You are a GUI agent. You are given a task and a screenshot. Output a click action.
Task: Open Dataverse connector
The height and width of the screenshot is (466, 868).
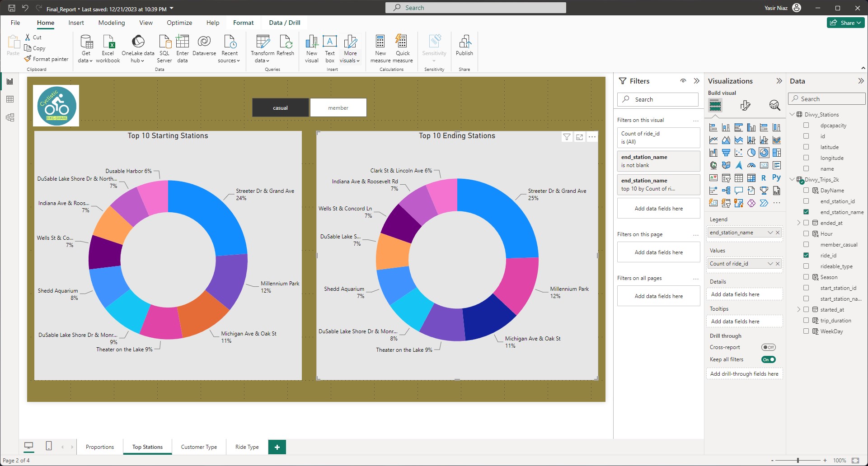[x=204, y=46]
